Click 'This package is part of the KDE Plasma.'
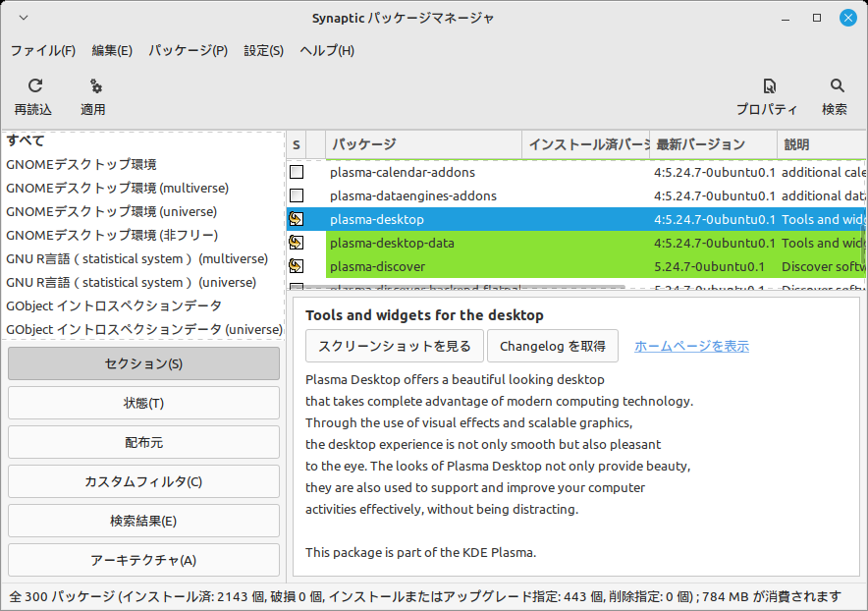Viewport: 868px width, 611px height. point(420,552)
